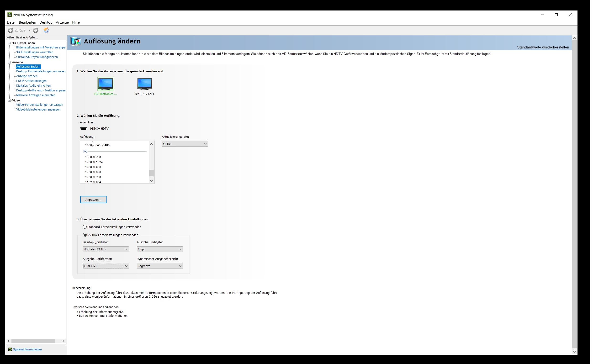Select resolution 1152 × 864
Screen dimensions: 593x364
click(93, 182)
